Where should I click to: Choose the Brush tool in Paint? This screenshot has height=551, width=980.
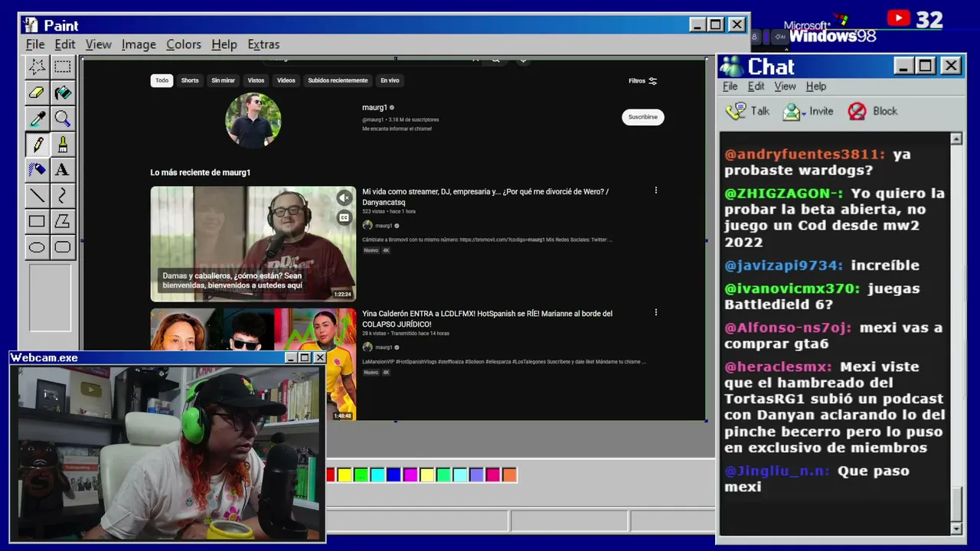click(x=63, y=144)
